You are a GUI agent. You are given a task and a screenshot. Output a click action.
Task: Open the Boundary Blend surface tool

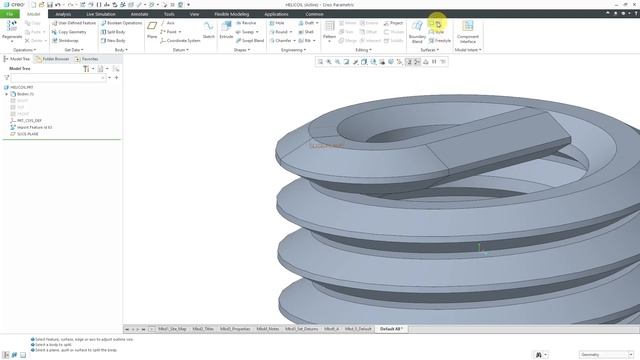(x=417, y=32)
